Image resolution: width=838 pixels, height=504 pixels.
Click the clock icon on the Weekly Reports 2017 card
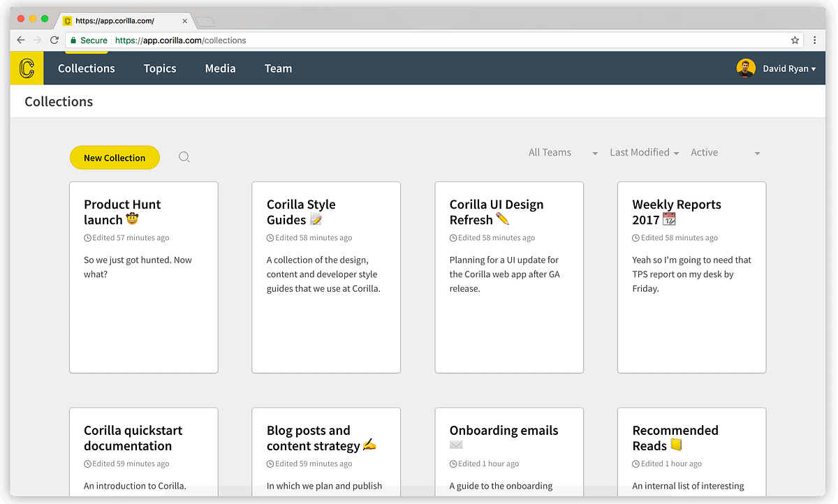click(x=635, y=237)
